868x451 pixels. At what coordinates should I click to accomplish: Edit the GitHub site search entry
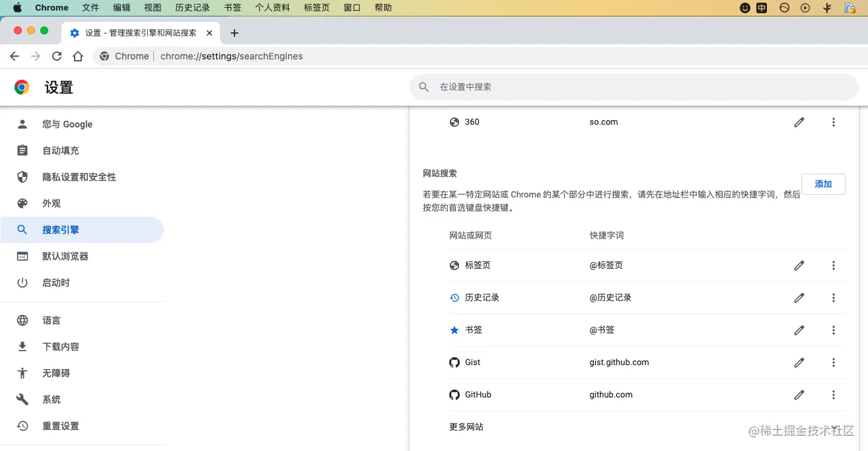(x=799, y=395)
